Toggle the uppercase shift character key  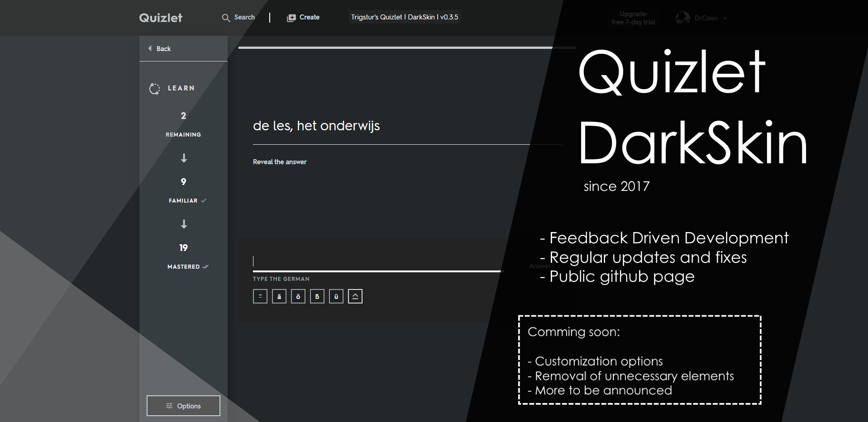355,296
